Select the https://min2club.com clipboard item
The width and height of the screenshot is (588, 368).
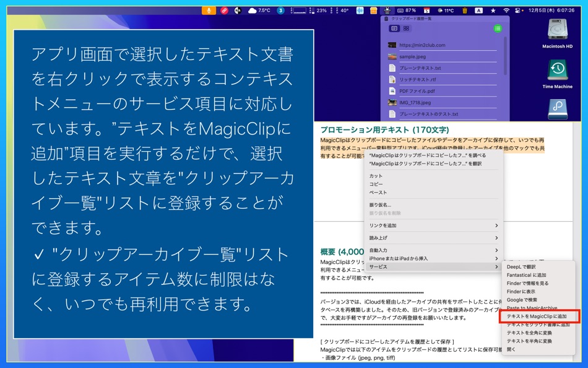(442, 45)
